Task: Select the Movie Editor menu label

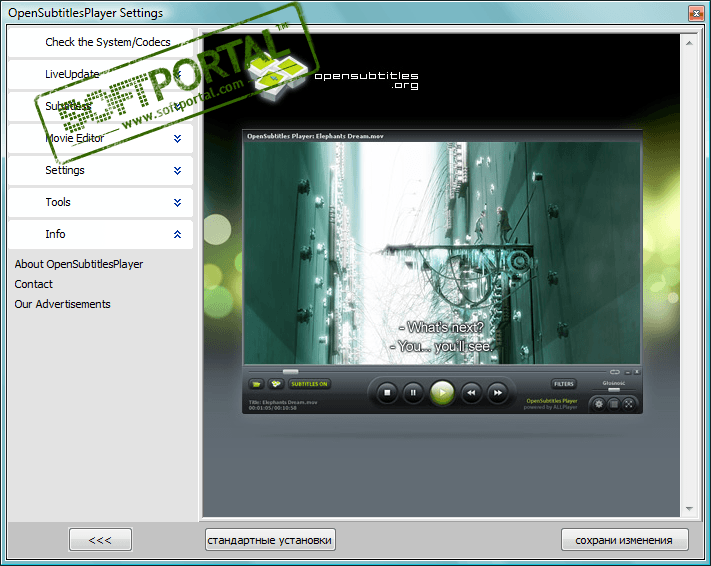Action: (75, 138)
